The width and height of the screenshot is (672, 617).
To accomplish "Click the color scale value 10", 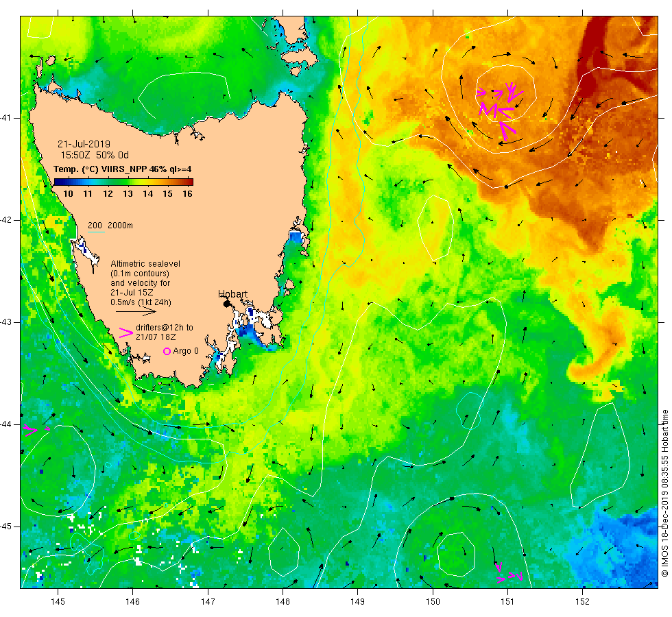I will (x=68, y=193).
